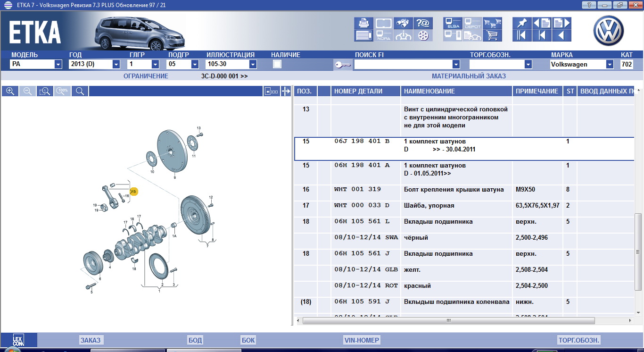This screenshot has height=352, width=644.
Task: Expand the ГЛГР dropdown
Action: (x=155, y=64)
